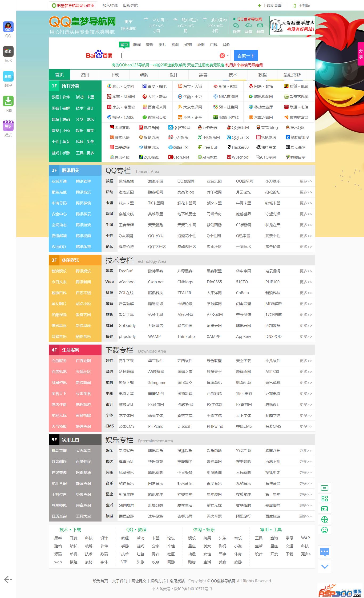Open 腾讯邮箱 in 2F sidebar
This screenshot has width=364, height=598.
coord(59,236)
